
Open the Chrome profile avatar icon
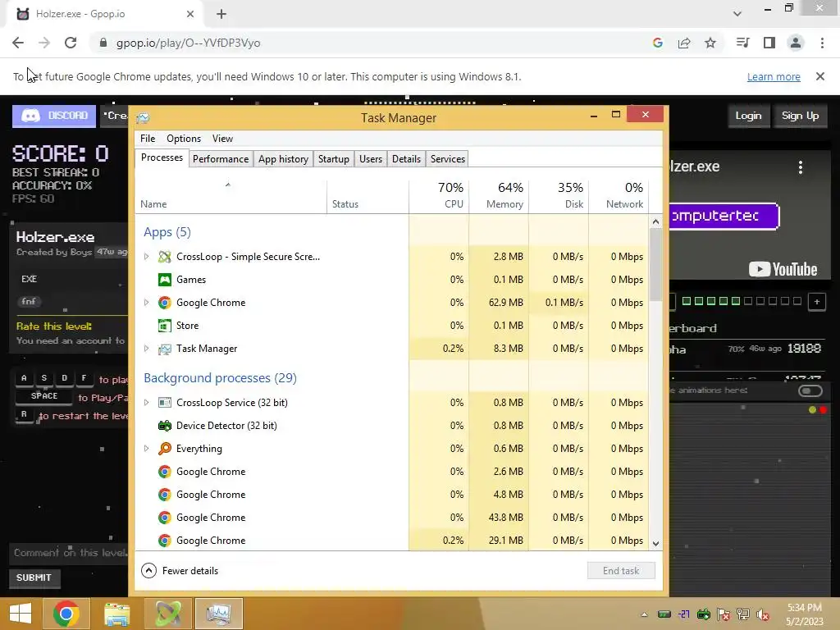(x=796, y=43)
